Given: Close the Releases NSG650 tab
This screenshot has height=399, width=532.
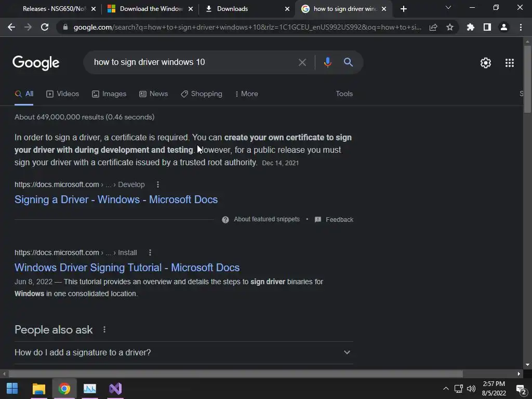Looking at the screenshot, I should 94,9.
